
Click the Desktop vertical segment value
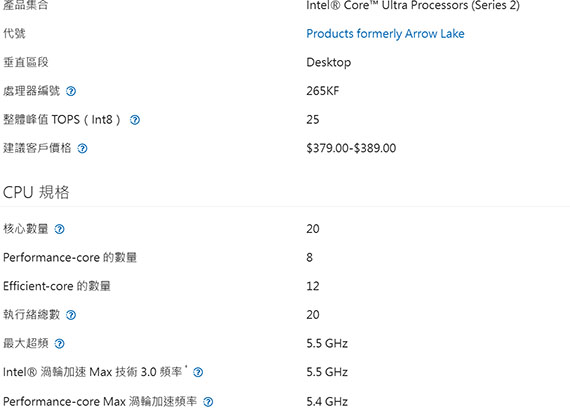click(329, 63)
